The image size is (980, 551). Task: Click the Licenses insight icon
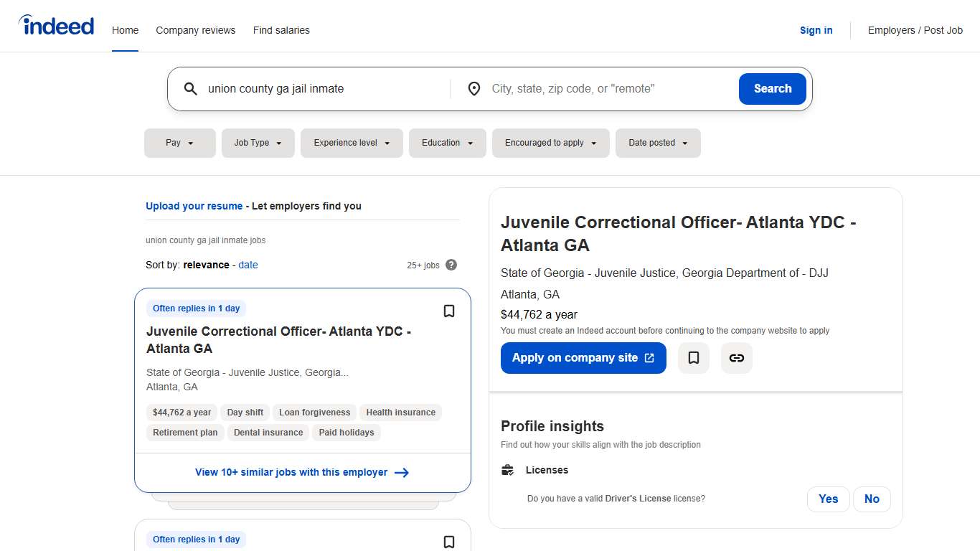coord(507,469)
